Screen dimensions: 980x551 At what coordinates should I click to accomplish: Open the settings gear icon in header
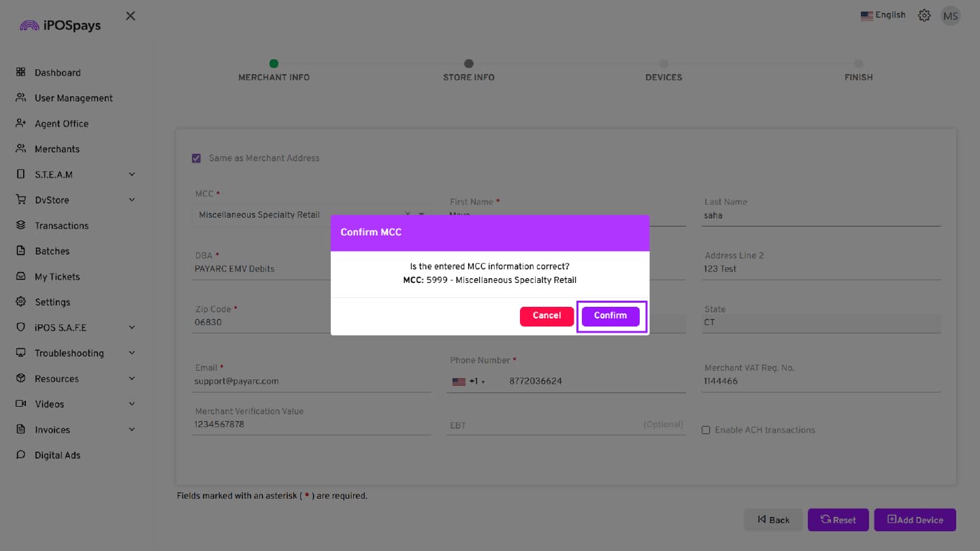[924, 16]
